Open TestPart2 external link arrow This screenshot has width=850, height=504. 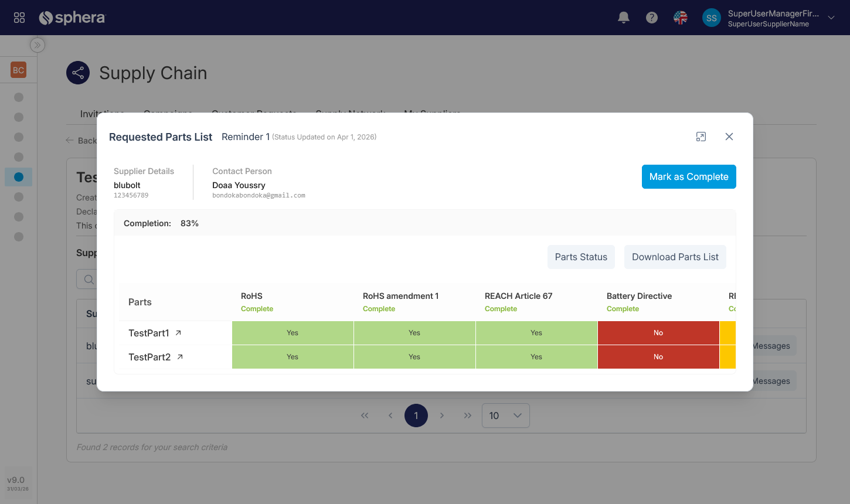coord(180,357)
